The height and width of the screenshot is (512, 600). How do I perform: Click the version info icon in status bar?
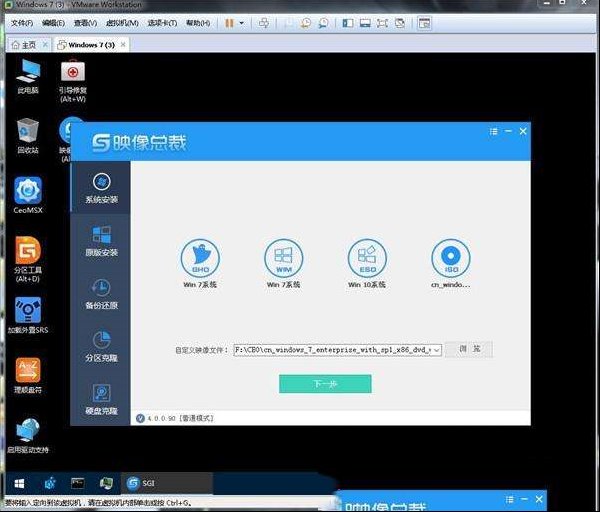click(x=140, y=418)
